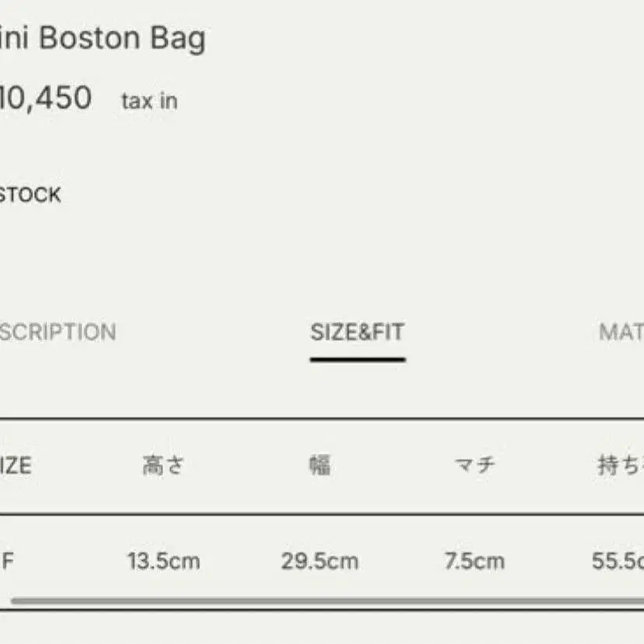644x644 pixels.
Task: Click the 7.5cm gusset value
Action: 474,561
